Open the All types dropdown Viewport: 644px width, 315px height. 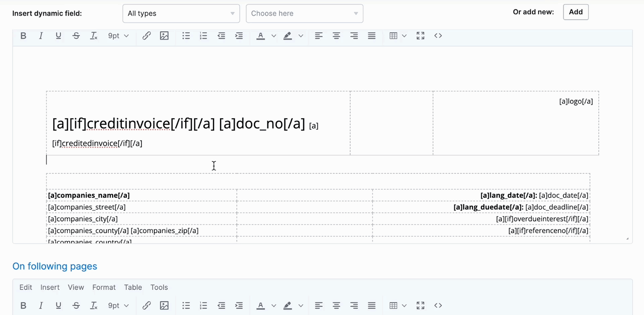click(x=181, y=13)
